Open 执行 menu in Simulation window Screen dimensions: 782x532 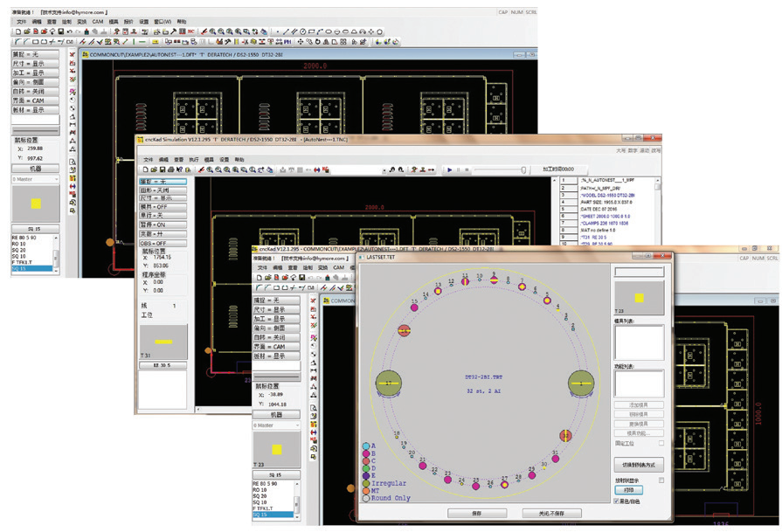tap(193, 160)
